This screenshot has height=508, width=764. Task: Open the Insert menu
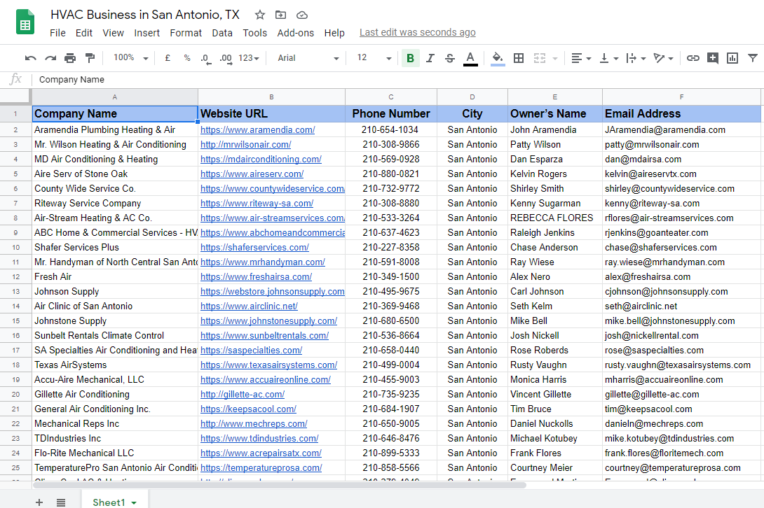coord(147,33)
